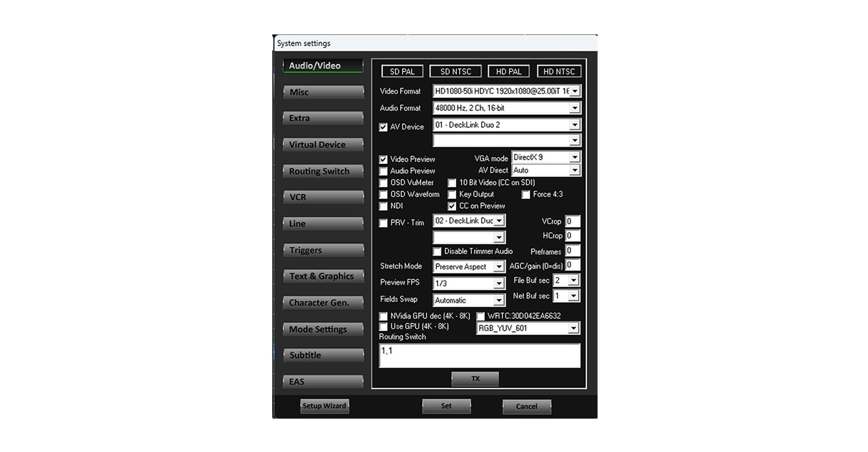Open the Character Gen. settings tab
The image size is (868, 452).
(x=323, y=303)
